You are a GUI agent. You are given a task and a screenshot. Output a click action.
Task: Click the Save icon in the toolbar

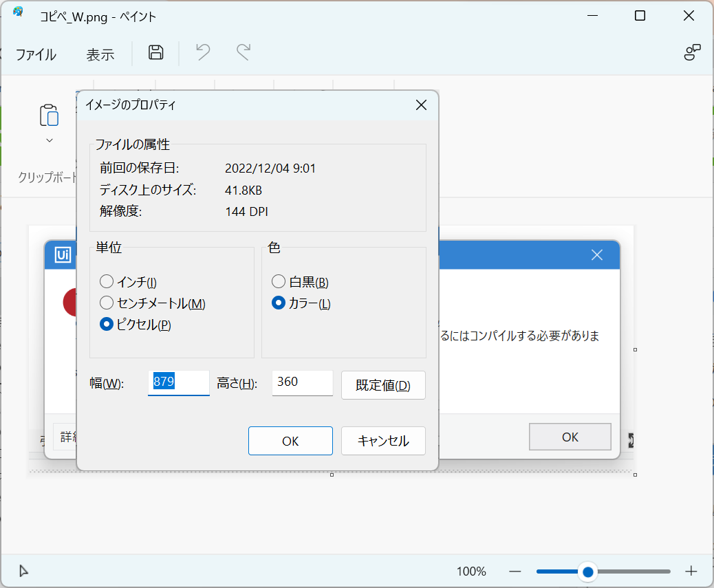(155, 54)
